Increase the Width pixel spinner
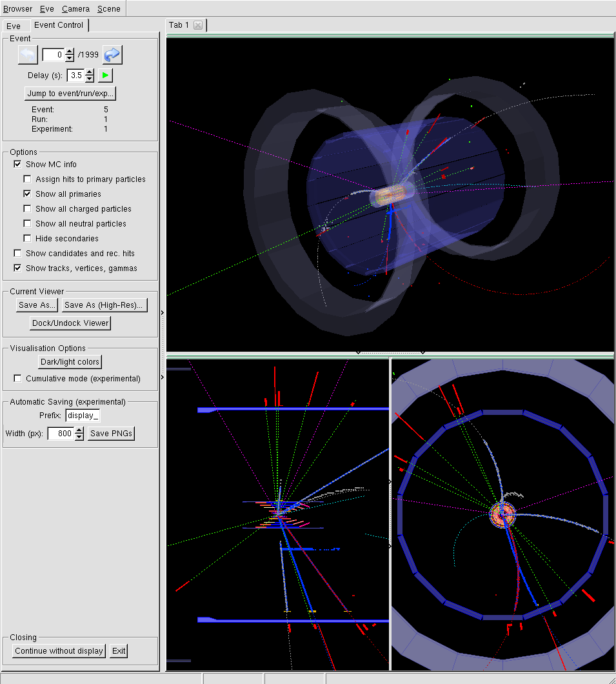616x684 pixels. point(79,430)
